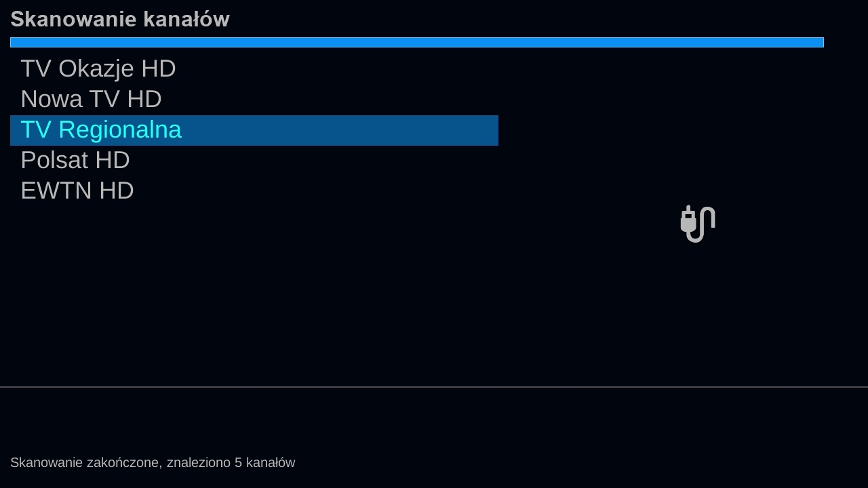This screenshot has width=868, height=488.
Task: Pick Polsat HD in the channel list
Action: click(x=75, y=160)
